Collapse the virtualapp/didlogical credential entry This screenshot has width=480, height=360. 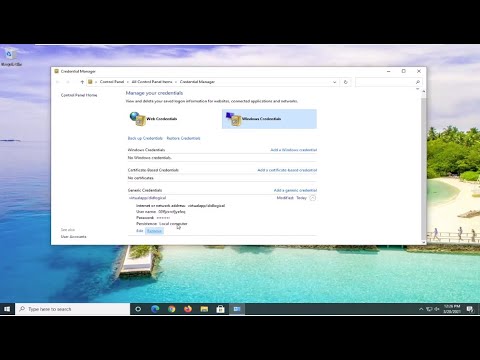312,198
